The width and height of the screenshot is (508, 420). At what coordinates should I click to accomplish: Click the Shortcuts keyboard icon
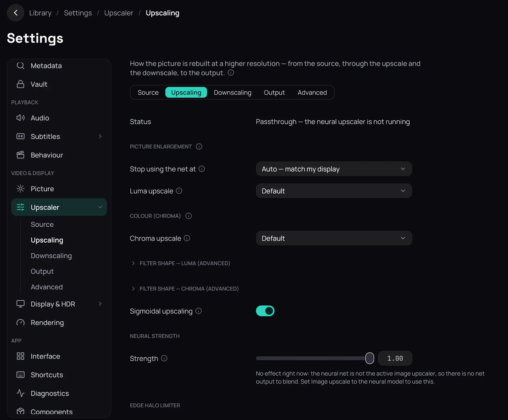[x=21, y=375]
